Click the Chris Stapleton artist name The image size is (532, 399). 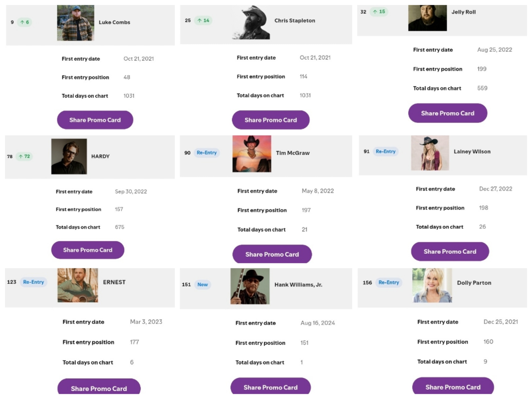coord(295,20)
